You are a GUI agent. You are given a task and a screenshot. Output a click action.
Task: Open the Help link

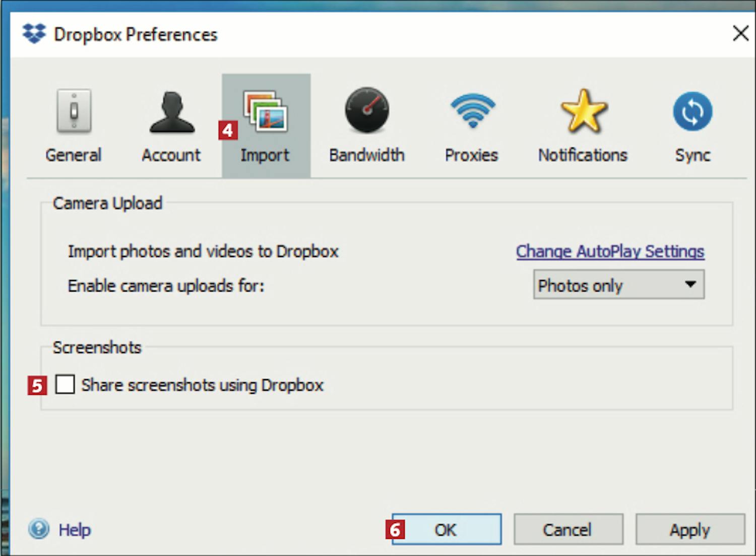[75, 530]
